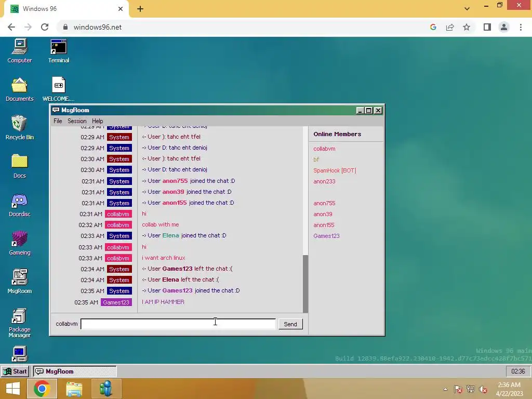Click the Action Center flag tray icon
Image resolution: width=532 pixels, height=399 pixels.
pos(458,389)
